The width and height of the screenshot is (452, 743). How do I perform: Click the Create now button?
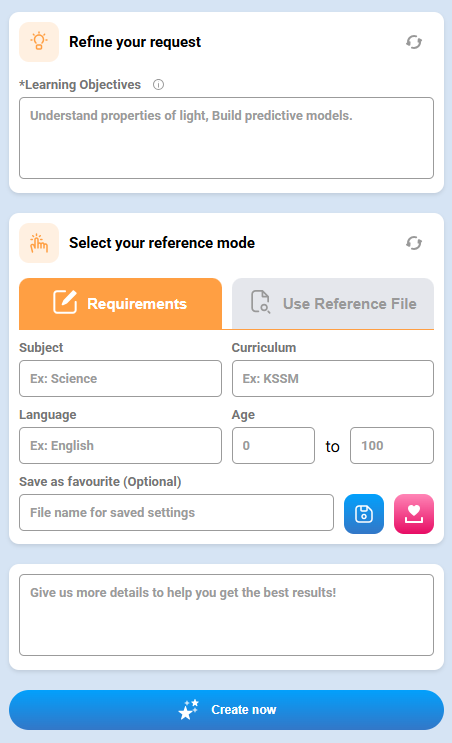[x=226, y=710]
